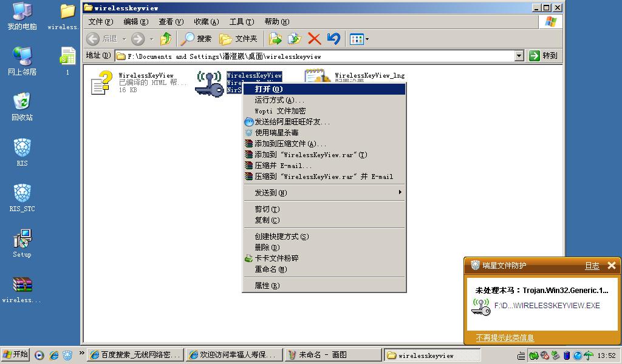Click the red Delete toolbar icon
622x364 pixels.
[x=314, y=39]
